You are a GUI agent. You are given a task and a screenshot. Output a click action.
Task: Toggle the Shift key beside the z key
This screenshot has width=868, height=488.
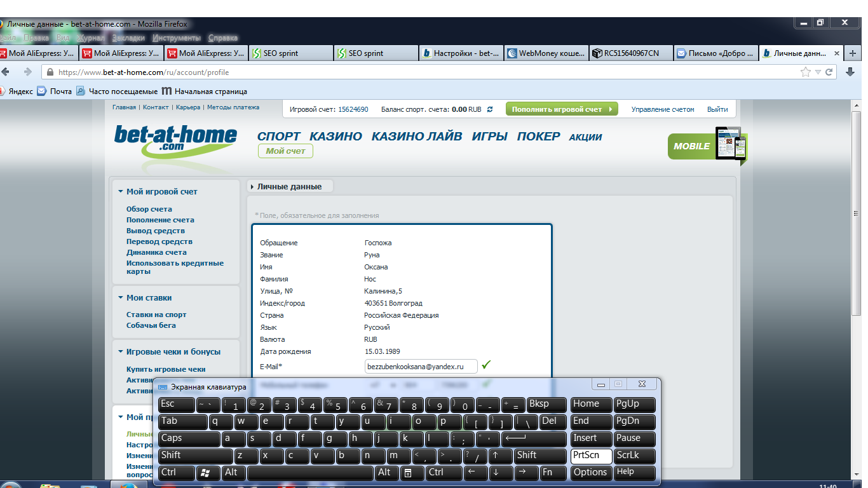click(x=196, y=455)
